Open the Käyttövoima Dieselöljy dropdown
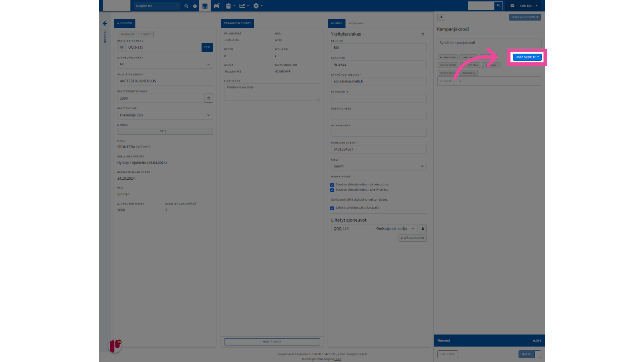This screenshot has width=644, height=362. coord(165,115)
